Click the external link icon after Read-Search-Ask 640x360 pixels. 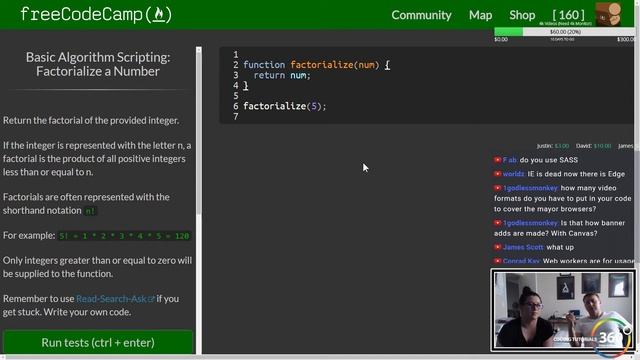coord(151,299)
